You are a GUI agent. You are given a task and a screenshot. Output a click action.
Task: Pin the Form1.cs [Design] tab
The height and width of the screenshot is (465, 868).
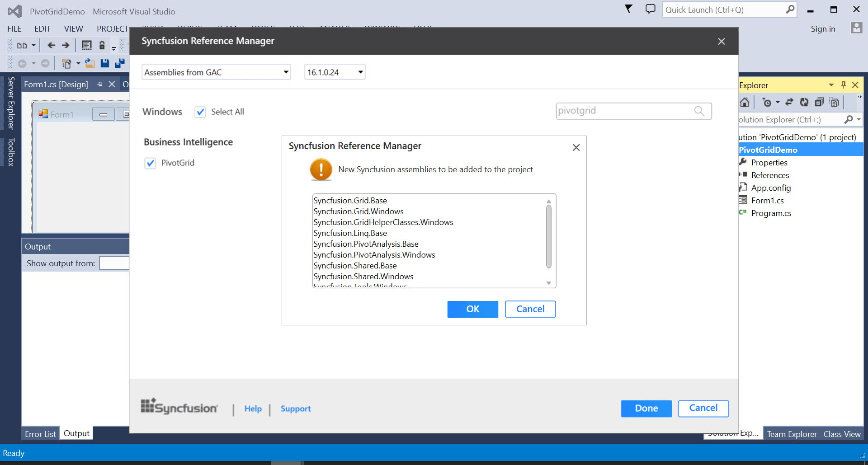[99, 85]
